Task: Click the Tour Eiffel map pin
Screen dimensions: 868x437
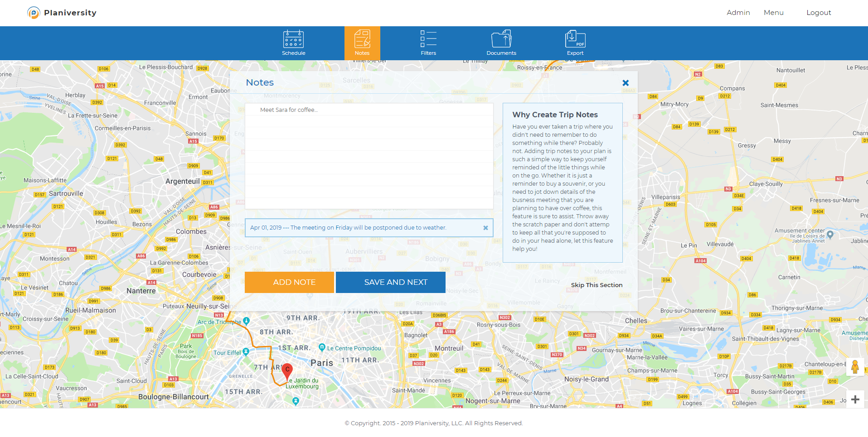Action: 246,351
